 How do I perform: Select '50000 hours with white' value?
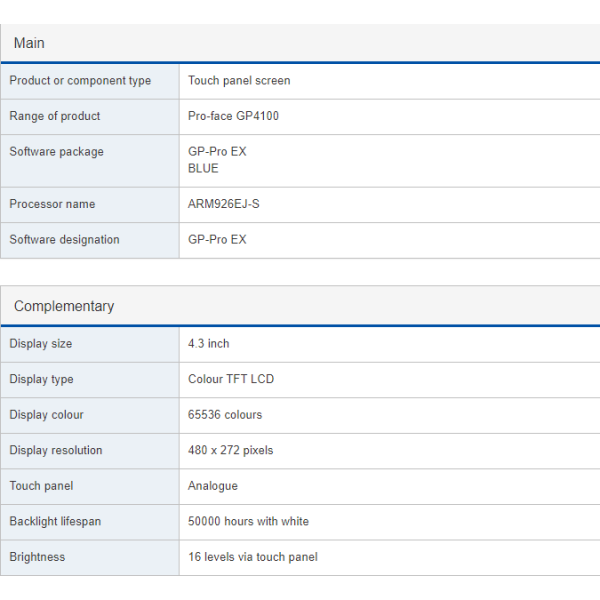coord(248,521)
